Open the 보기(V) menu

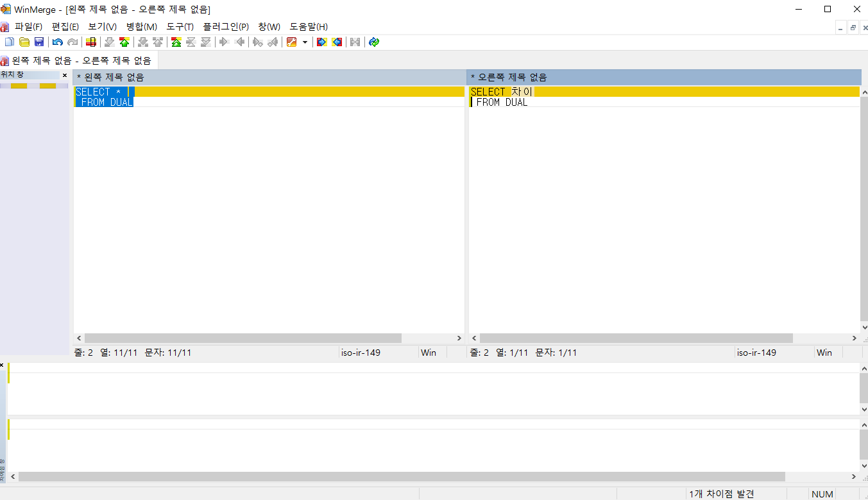click(103, 26)
